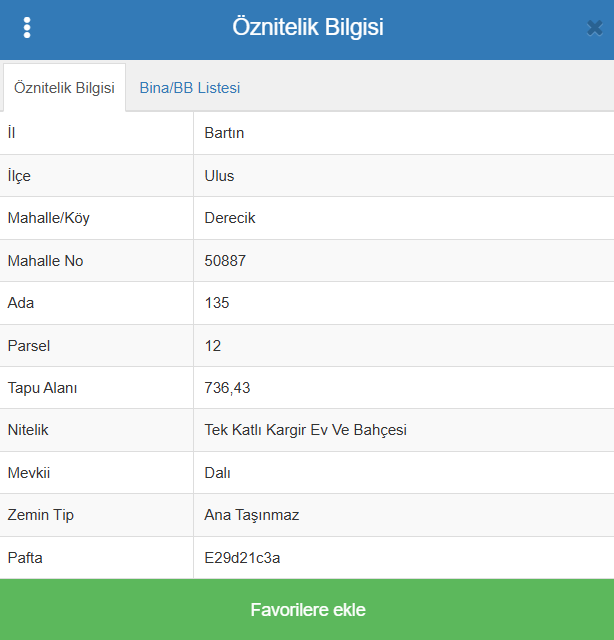
Task: Close the Öznitelik Bilgisi panel
Action: click(594, 28)
